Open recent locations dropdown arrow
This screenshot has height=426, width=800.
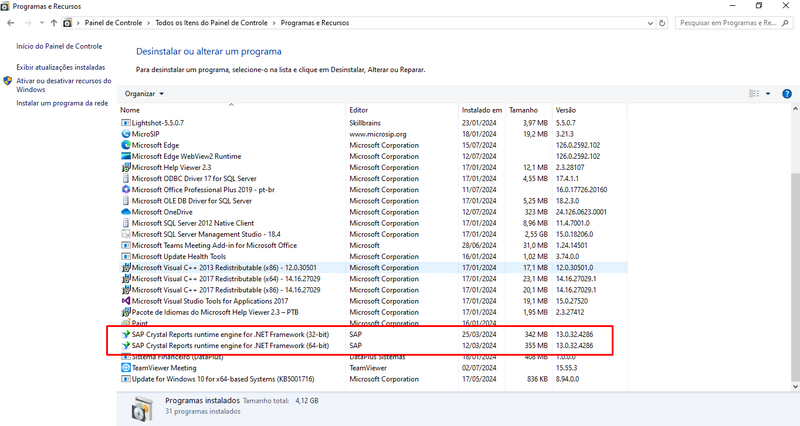(42, 23)
